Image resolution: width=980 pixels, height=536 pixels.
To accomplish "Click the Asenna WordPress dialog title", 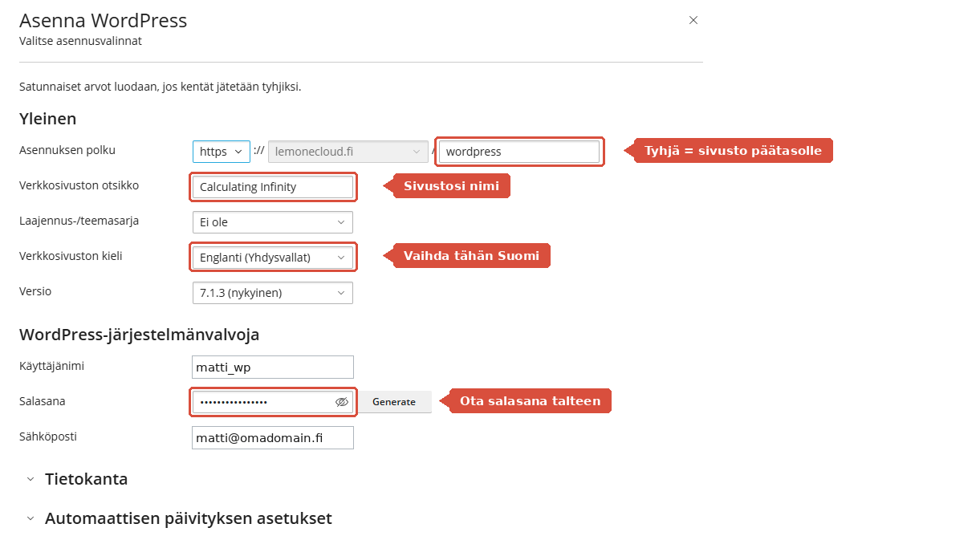I will [104, 20].
